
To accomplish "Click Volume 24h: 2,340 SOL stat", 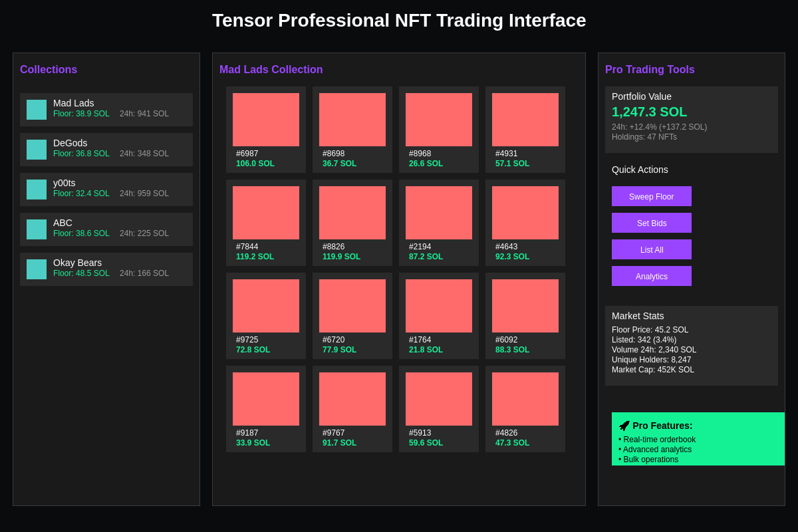I will [654, 350].
